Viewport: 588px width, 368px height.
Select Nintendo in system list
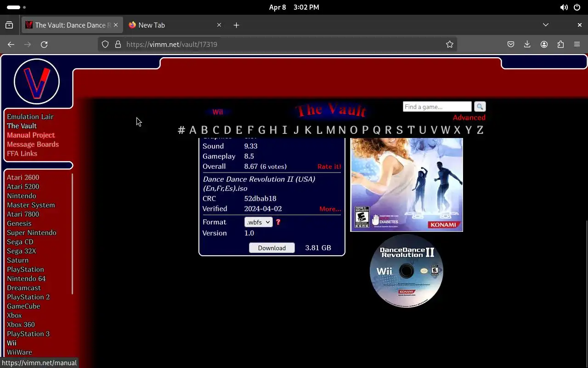coord(22,195)
